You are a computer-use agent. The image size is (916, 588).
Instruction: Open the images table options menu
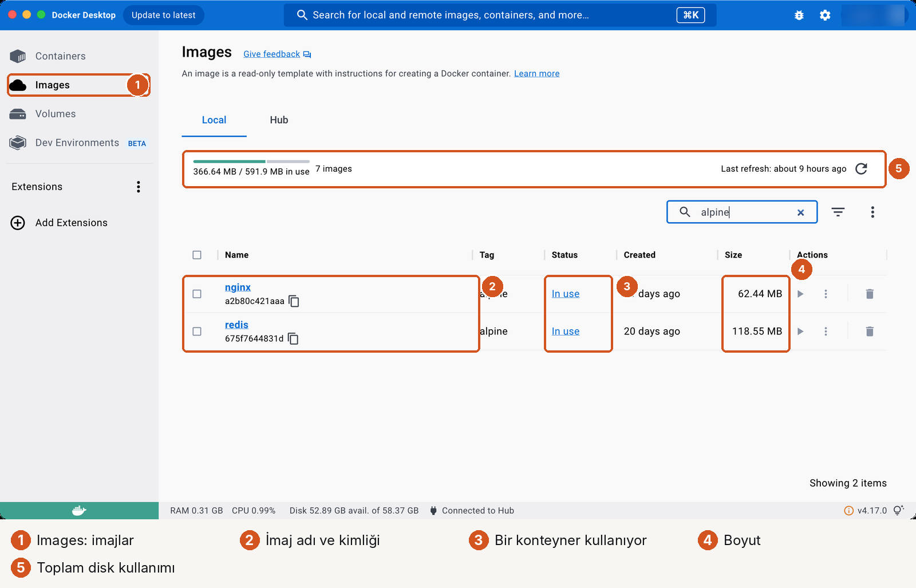[872, 212]
